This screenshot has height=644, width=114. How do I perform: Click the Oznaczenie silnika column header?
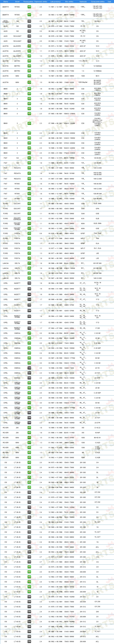pyautogui.click(x=97, y=1)
